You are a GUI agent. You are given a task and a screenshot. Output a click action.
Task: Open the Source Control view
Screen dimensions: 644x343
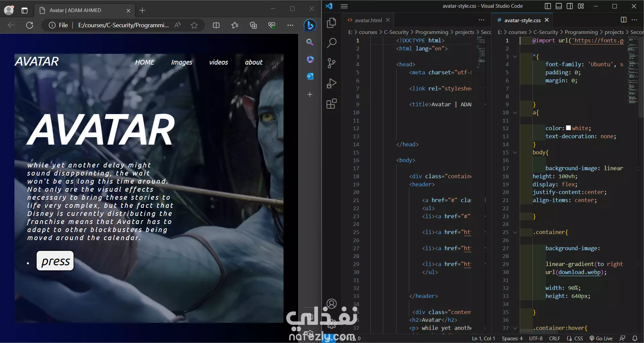332,63
